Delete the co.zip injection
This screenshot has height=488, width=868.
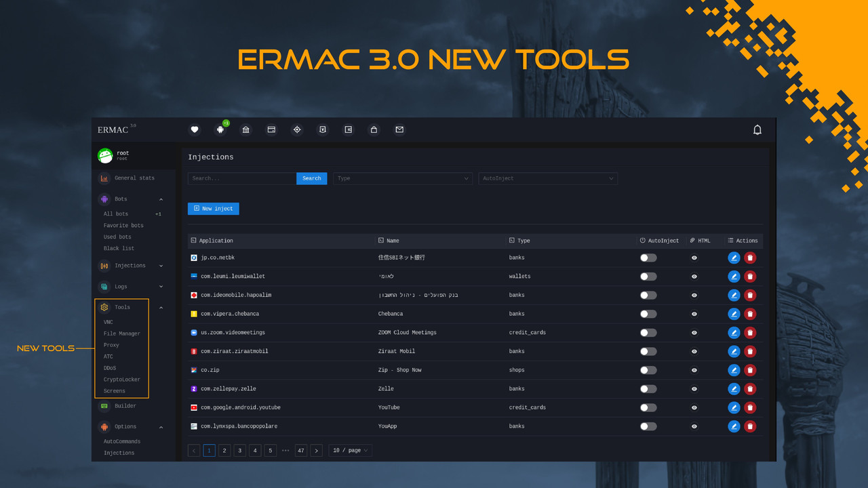click(750, 370)
